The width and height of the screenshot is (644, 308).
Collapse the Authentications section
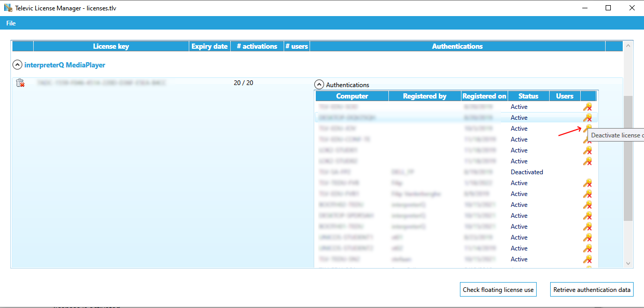coord(319,85)
